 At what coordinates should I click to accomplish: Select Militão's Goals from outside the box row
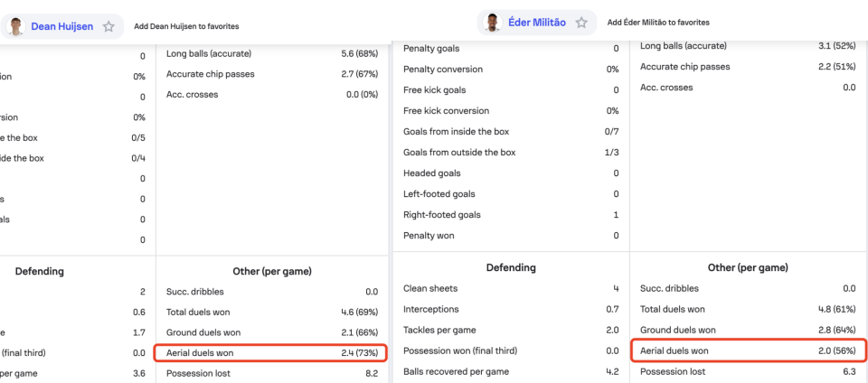coord(511,153)
